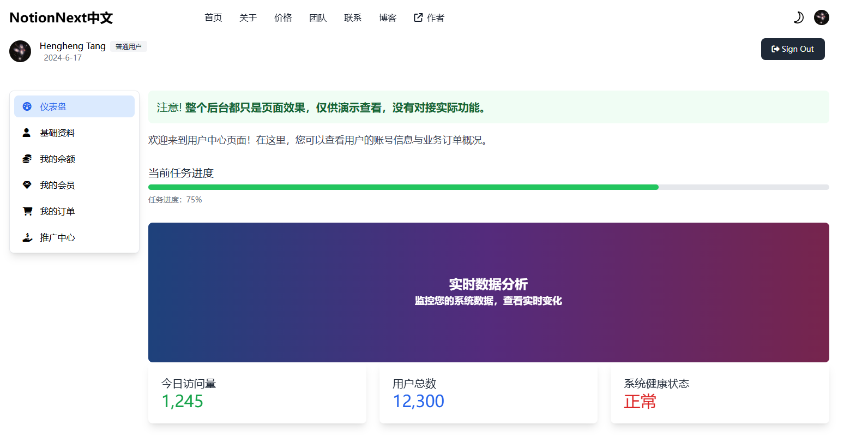Click the 实时数据分析 gradient banner
The image size is (868, 448).
(489, 292)
